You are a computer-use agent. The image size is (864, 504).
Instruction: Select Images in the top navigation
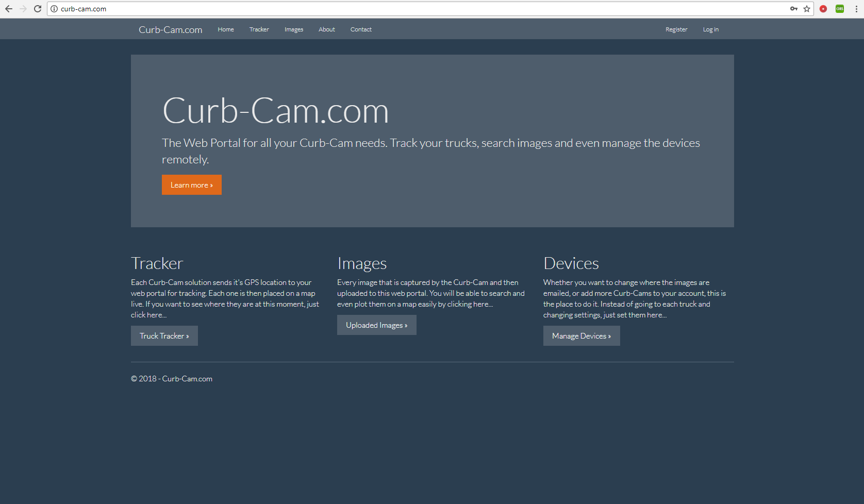coord(293,29)
